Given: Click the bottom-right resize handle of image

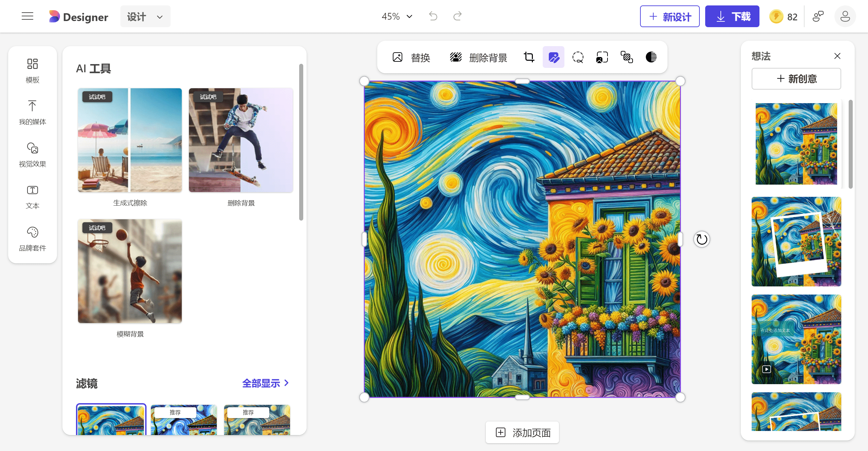Looking at the screenshot, I should [680, 397].
